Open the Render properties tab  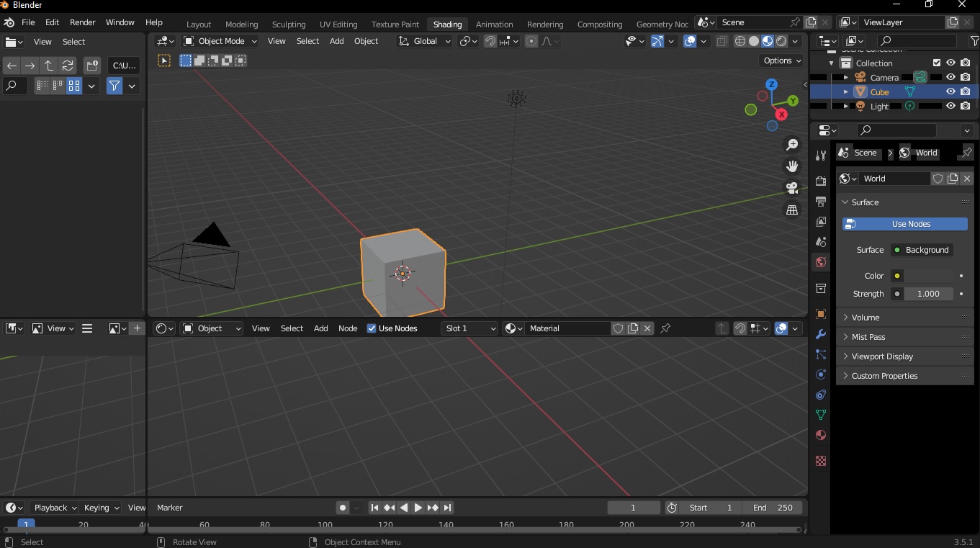(820, 181)
